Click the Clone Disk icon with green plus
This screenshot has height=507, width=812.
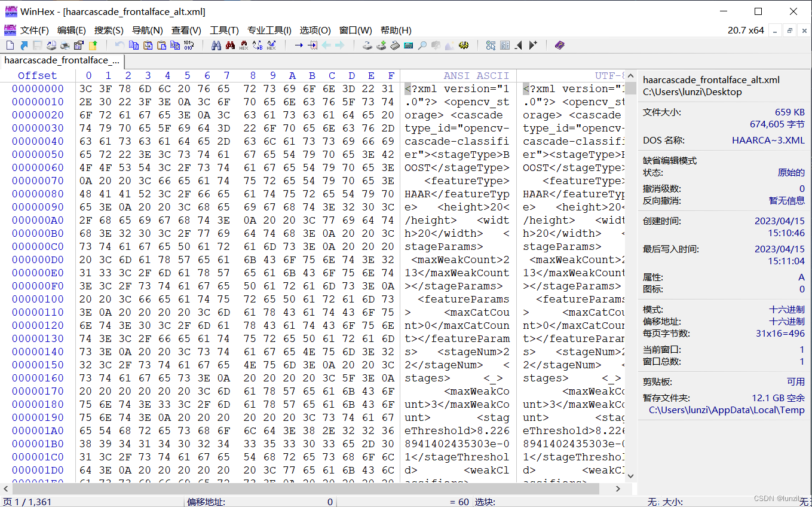(381, 45)
